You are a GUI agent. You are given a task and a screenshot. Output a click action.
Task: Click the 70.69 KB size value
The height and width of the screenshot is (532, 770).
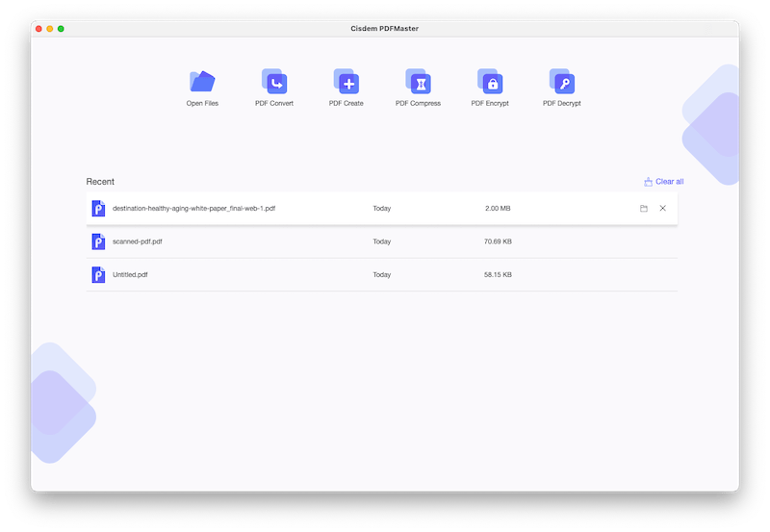[498, 241]
